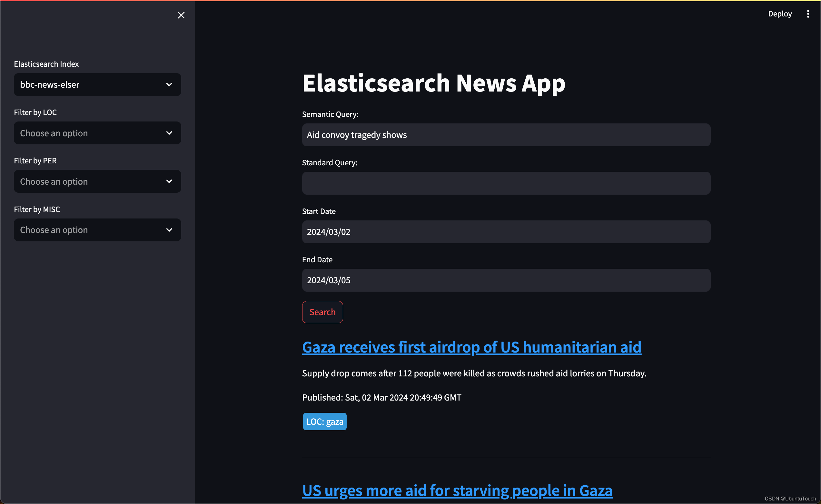The image size is (821, 504).
Task: Click the Semantic Query input field
Action: click(x=506, y=135)
